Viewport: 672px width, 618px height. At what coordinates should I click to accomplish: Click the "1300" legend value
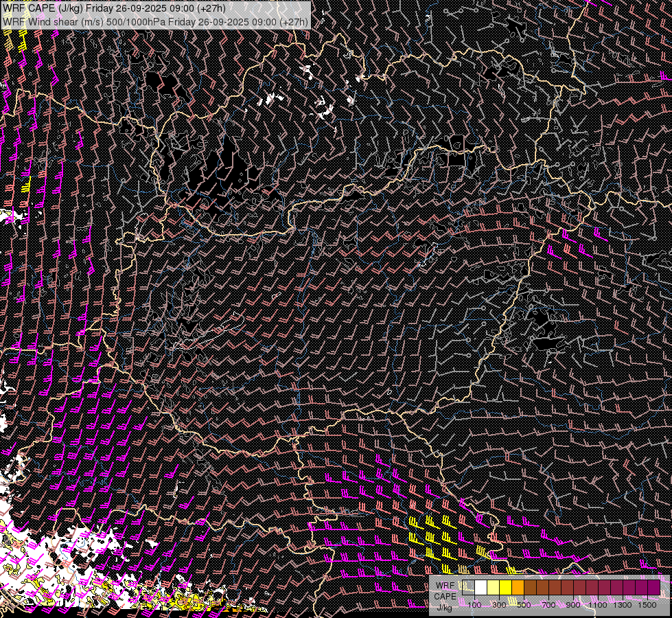[x=623, y=605]
